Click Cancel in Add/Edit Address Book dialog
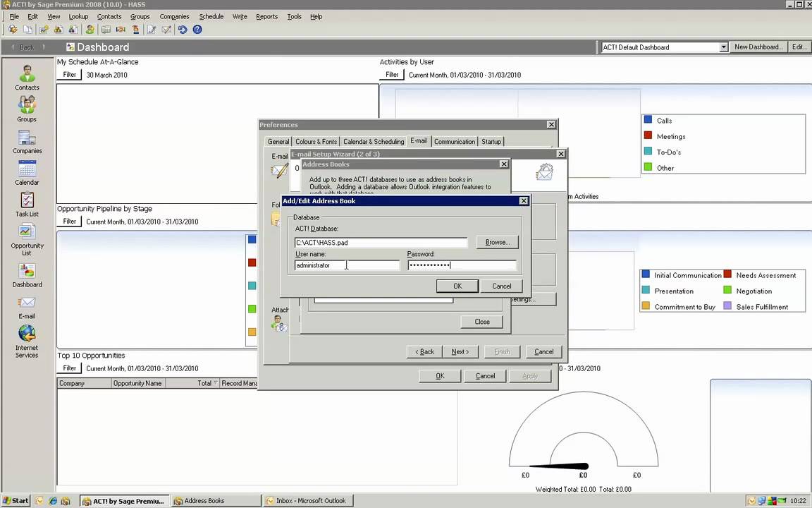The image size is (812, 508). pos(501,286)
